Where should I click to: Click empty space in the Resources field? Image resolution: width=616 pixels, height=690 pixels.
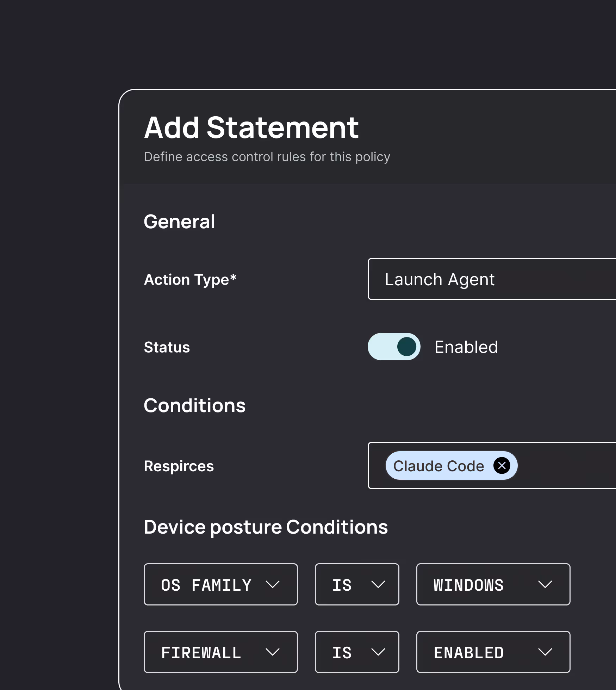567,466
